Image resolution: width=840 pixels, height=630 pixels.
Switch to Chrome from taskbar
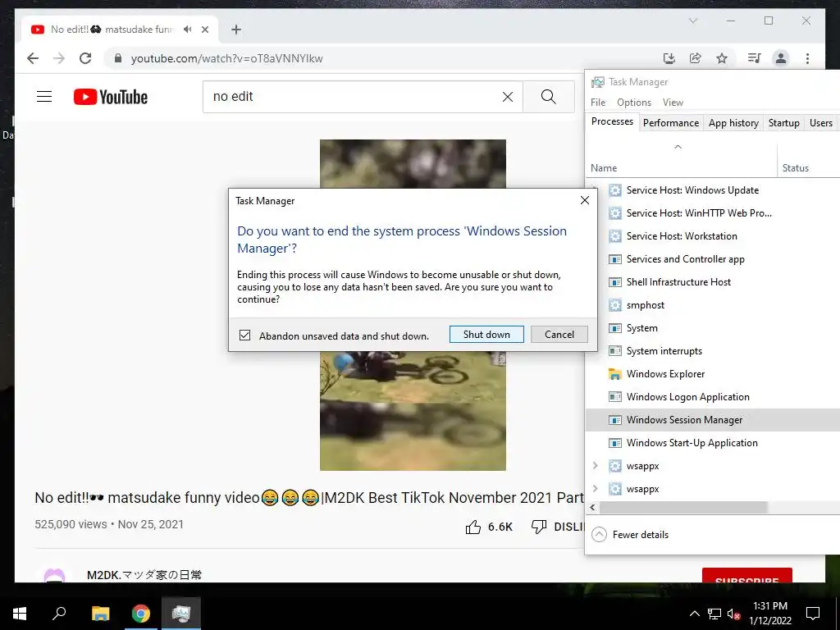[141, 614]
